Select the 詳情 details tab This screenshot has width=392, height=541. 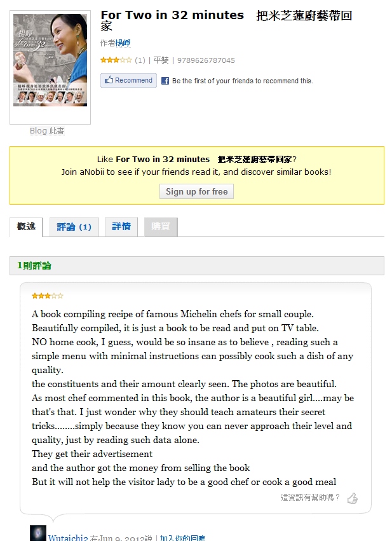(x=121, y=227)
